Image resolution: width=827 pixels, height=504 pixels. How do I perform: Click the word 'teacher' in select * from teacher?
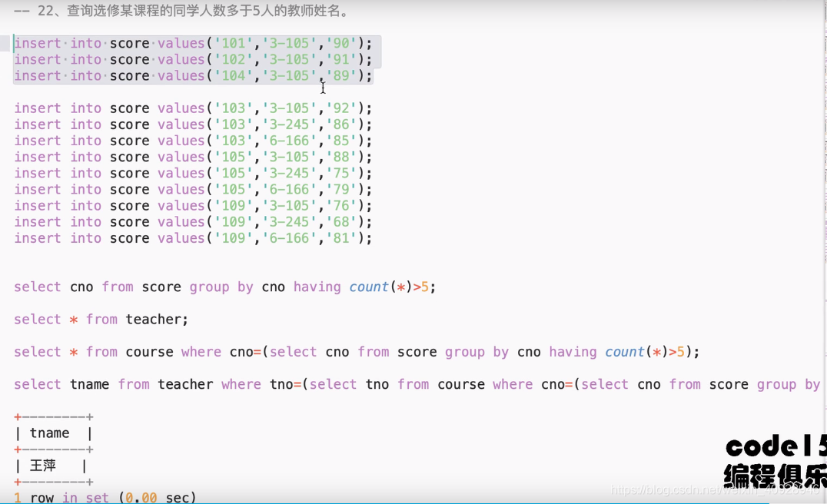tap(154, 320)
